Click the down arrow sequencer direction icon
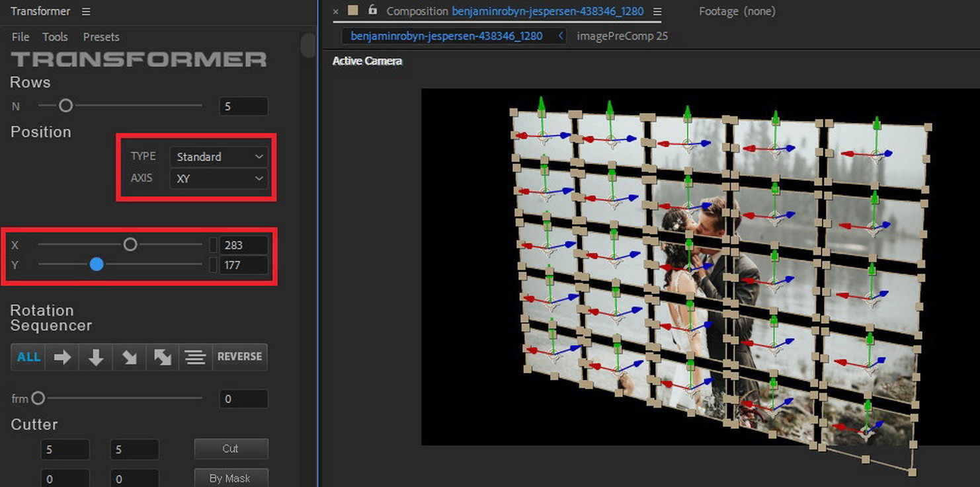Image resolution: width=980 pixels, height=487 pixels. click(96, 357)
